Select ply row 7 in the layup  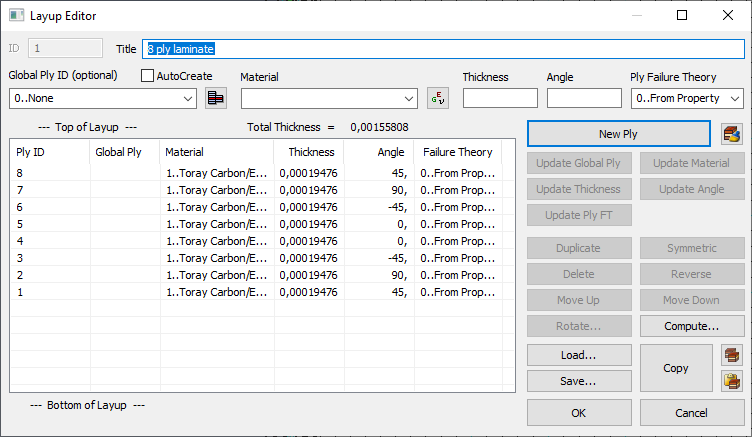(x=262, y=190)
